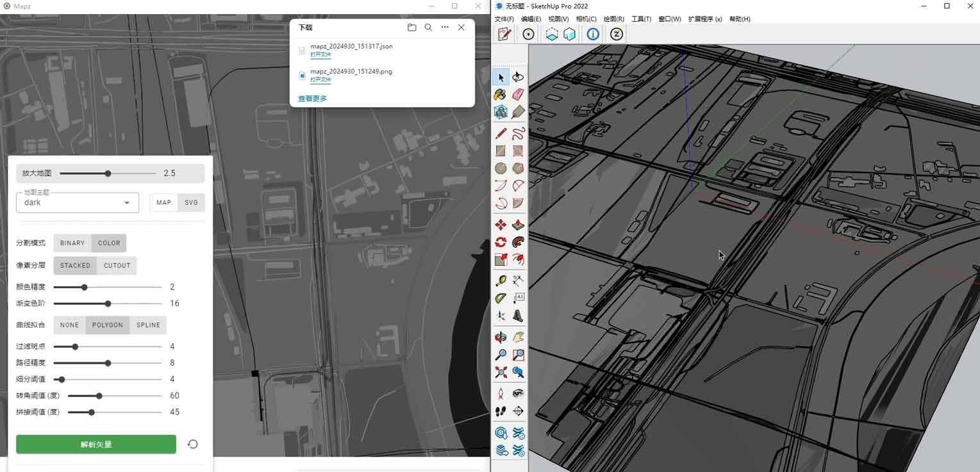Image resolution: width=980 pixels, height=472 pixels.
Task: Adjust the 颜色精度 slider
Action: (x=108, y=288)
